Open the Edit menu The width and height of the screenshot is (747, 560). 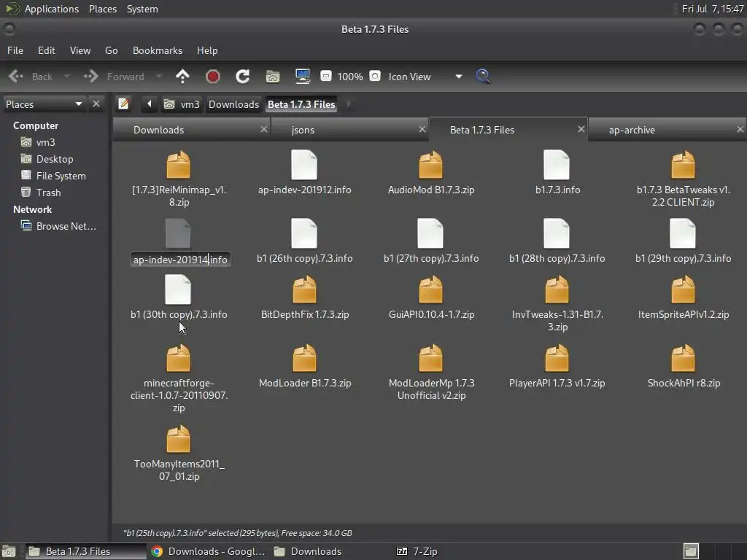click(x=46, y=50)
